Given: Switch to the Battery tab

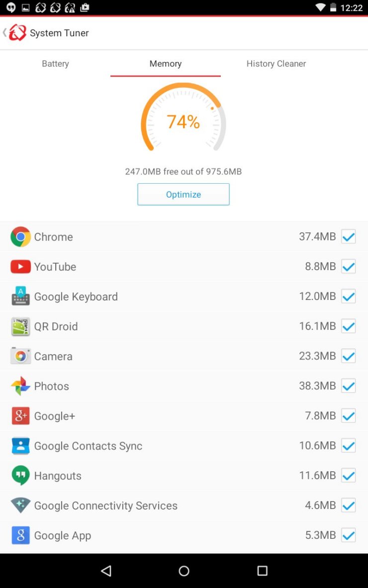Looking at the screenshot, I should (x=55, y=64).
